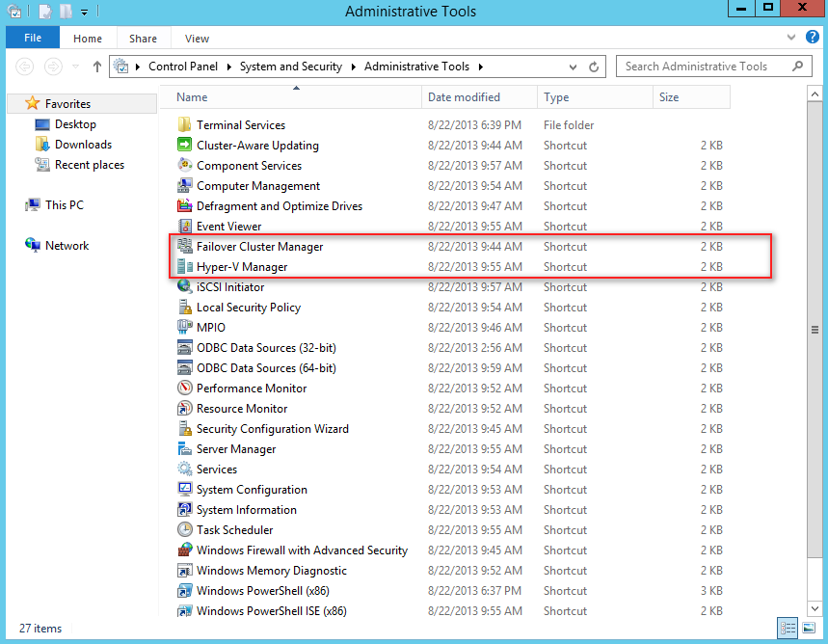Click the Defragment and Optimize Drives icon
This screenshot has height=644, width=828.
(x=184, y=206)
